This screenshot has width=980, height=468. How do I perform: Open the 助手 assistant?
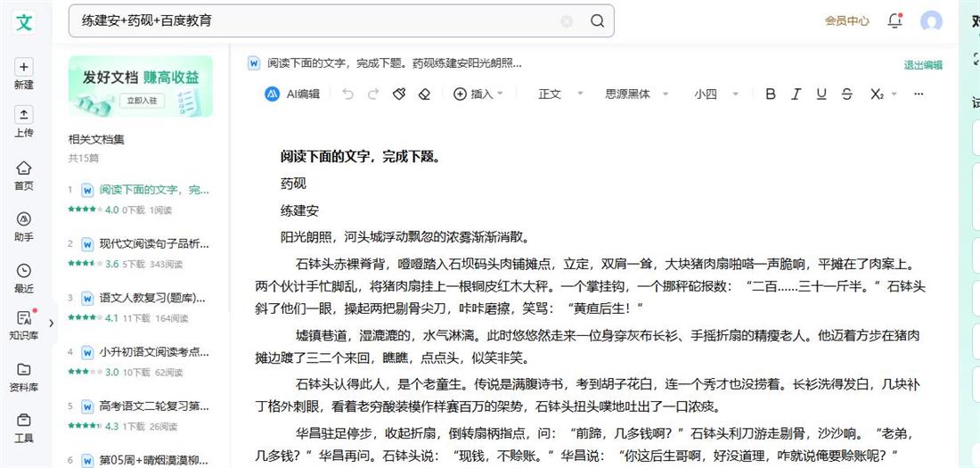point(24,226)
